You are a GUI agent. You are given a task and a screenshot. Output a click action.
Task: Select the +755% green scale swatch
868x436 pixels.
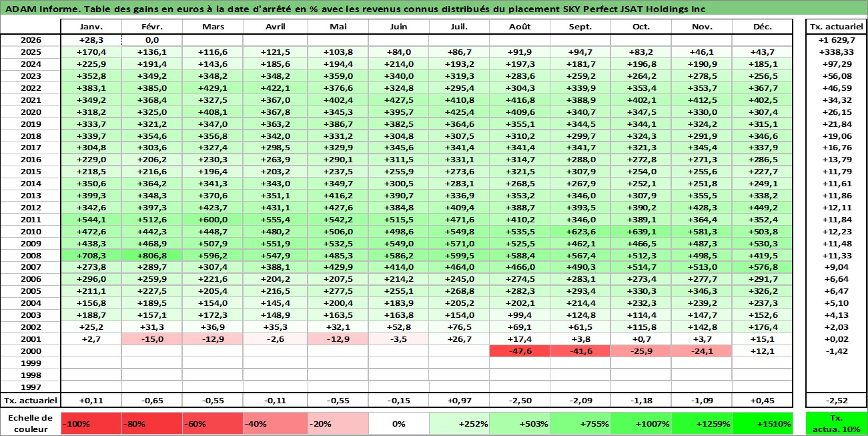point(579,423)
